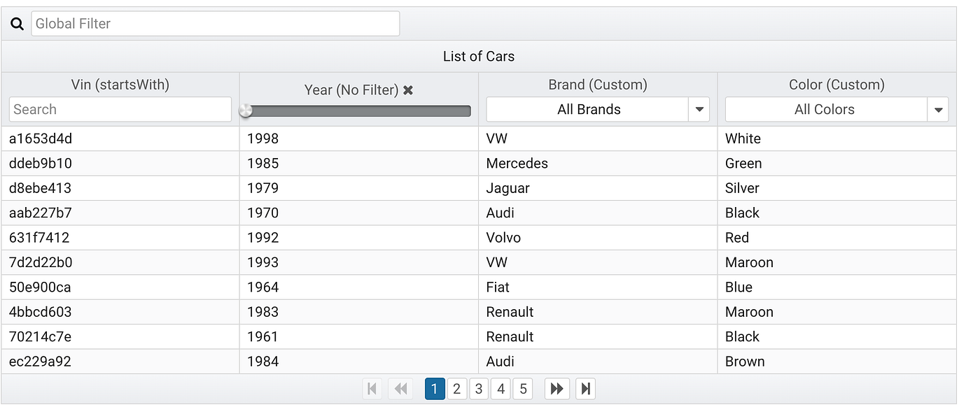980x407 pixels.
Task: Open the All Brands dropdown arrow
Action: 699,110
